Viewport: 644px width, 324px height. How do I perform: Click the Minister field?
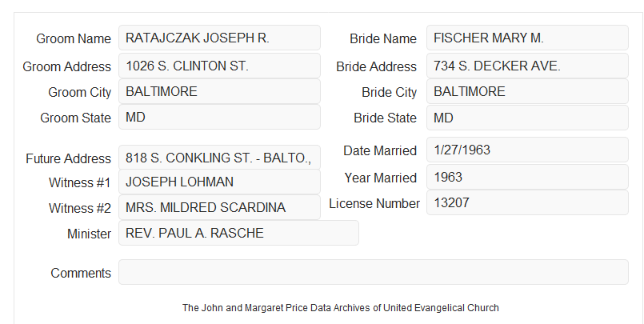[238, 233]
